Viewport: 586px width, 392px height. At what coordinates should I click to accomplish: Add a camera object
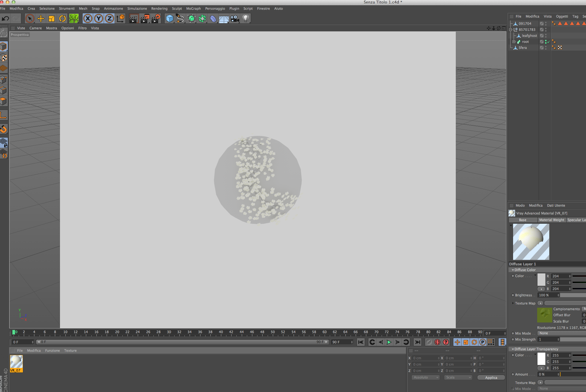coord(235,19)
